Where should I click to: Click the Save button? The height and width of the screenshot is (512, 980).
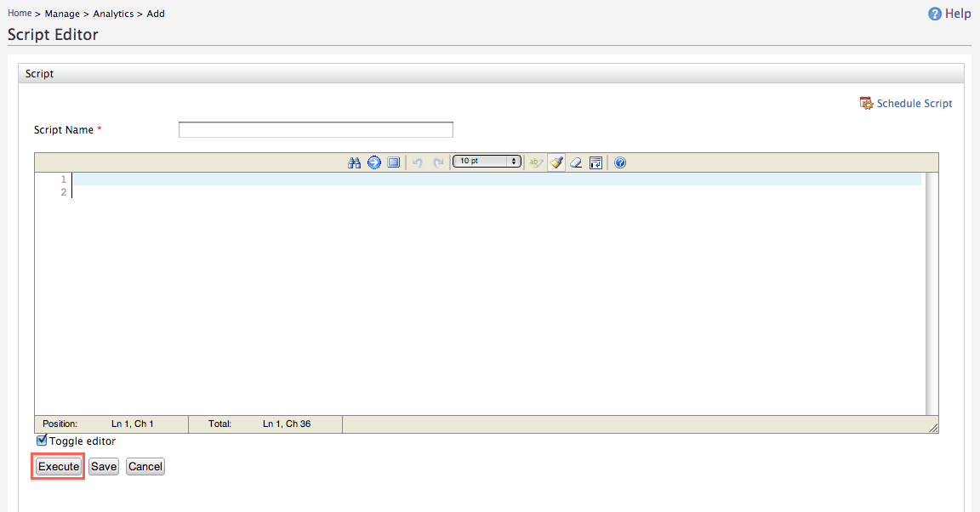click(x=104, y=466)
